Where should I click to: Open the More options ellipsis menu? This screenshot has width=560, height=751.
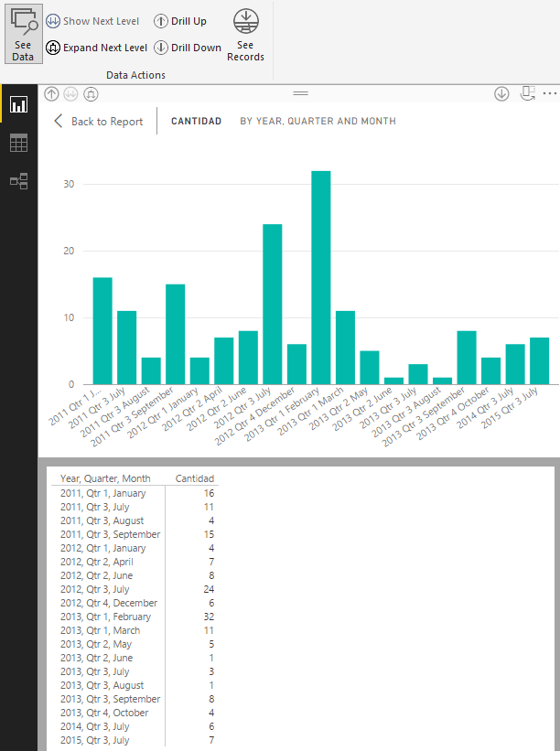click(549, 93)
